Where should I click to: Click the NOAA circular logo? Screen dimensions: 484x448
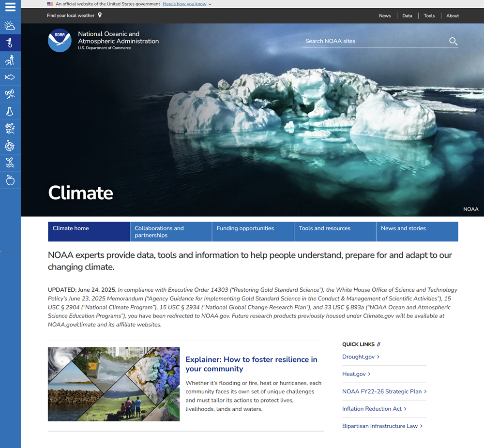60,41
